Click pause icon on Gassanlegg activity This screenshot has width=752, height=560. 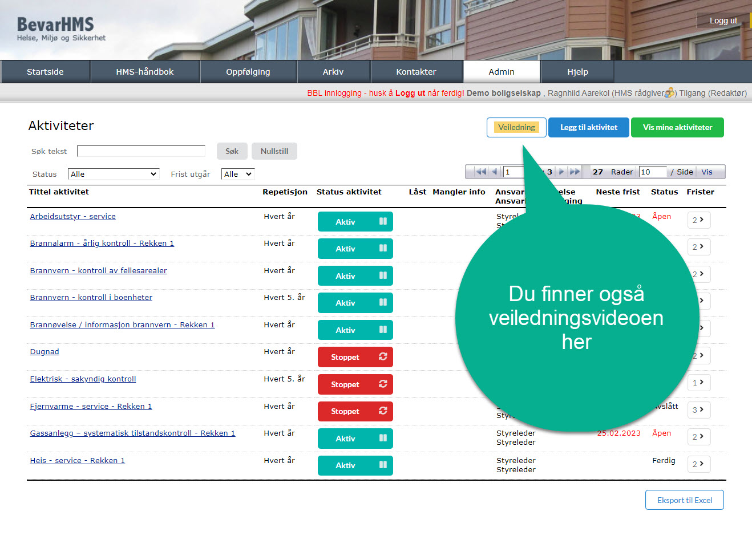(x=383, y=438)
